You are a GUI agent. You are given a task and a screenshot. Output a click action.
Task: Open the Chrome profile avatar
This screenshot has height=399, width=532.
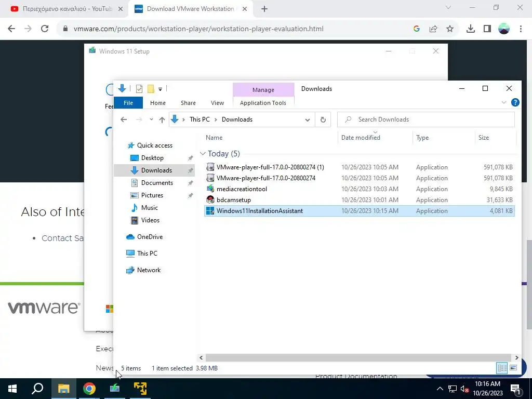point(504,29)
